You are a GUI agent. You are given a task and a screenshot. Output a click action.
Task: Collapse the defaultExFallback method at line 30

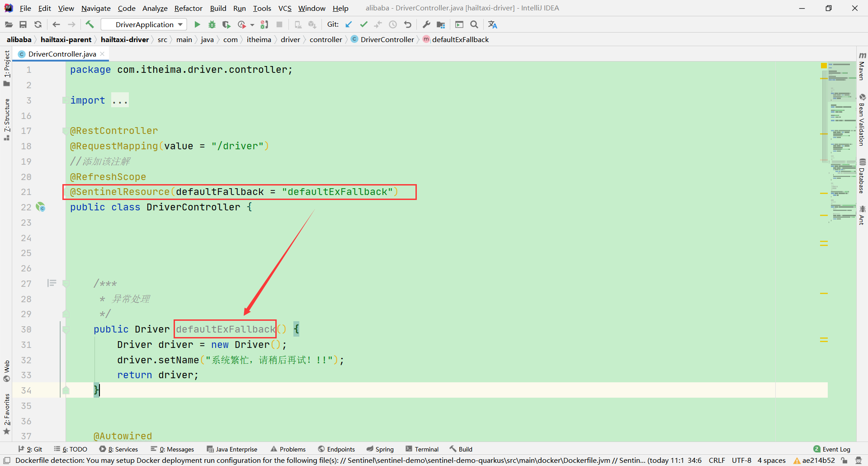tap(66, 330)
